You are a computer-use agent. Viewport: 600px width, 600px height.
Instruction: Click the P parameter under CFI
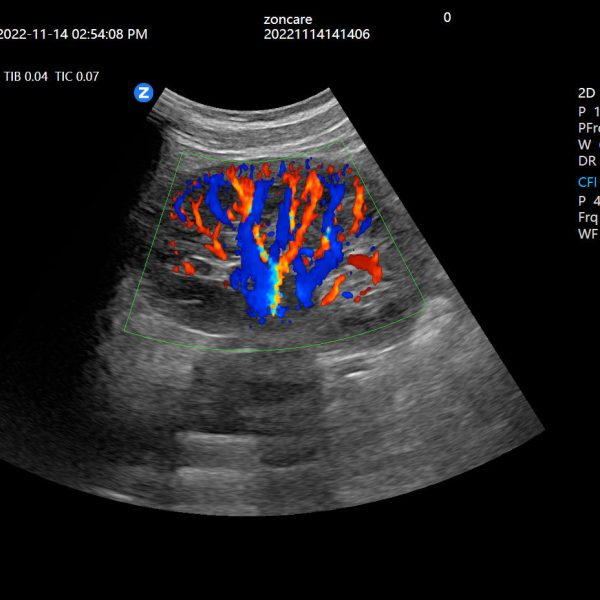[586, 199]
